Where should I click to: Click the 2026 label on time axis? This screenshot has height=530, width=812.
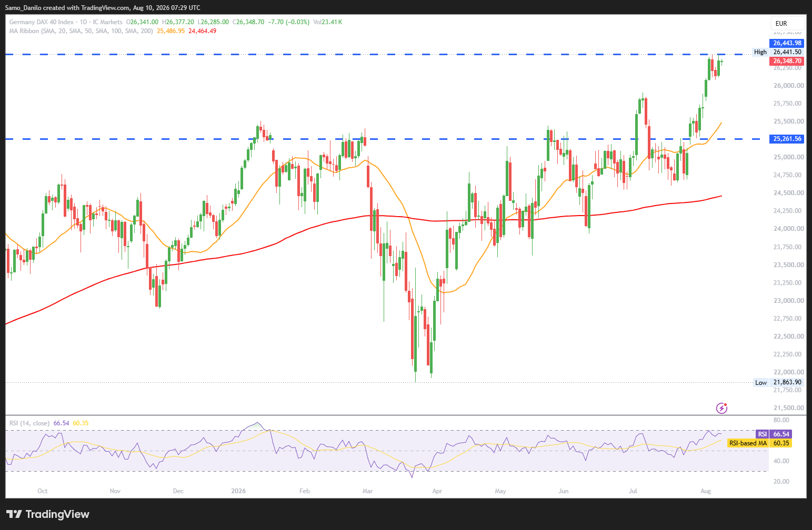click(238, 491)
